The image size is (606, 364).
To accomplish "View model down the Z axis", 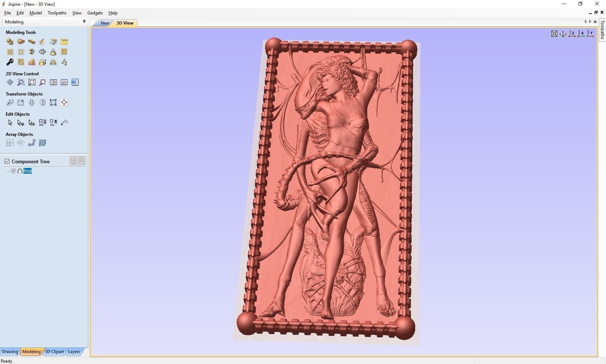I will 572,34.
